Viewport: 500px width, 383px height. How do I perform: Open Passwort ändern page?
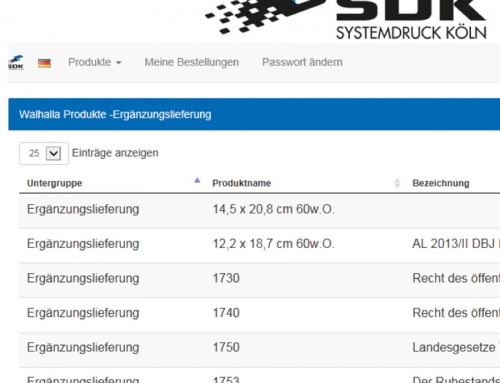(x=302, y=62)
